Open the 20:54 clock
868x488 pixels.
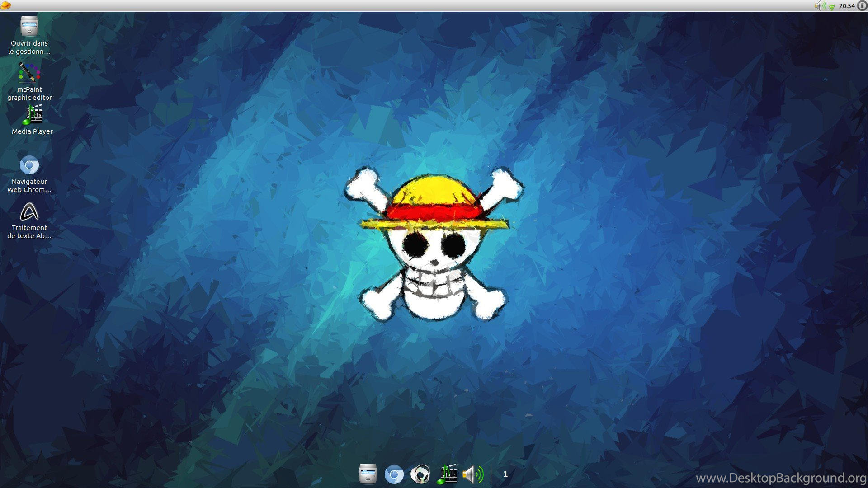[847, 6]
